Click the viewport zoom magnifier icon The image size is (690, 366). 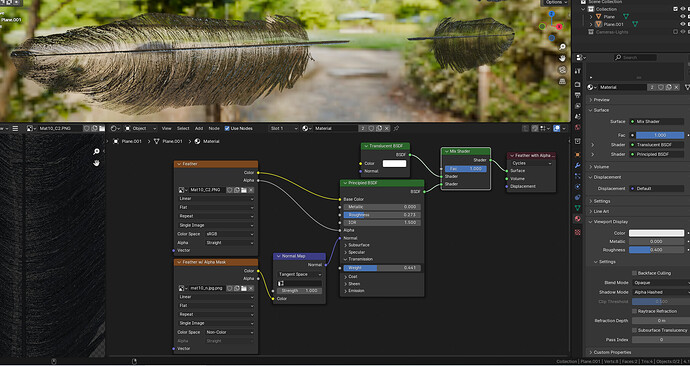coord(562,47)
